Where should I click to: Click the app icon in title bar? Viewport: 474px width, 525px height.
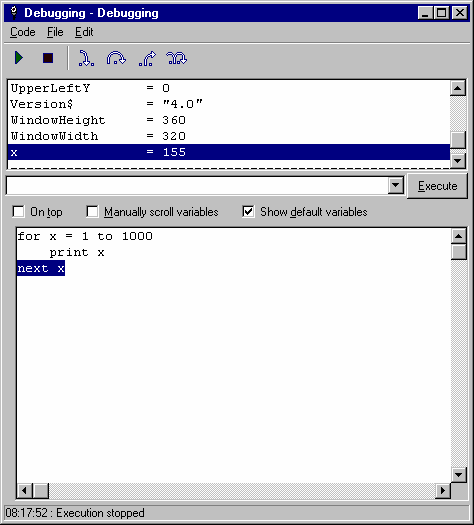pyautogui.click(x=14, y=13)
